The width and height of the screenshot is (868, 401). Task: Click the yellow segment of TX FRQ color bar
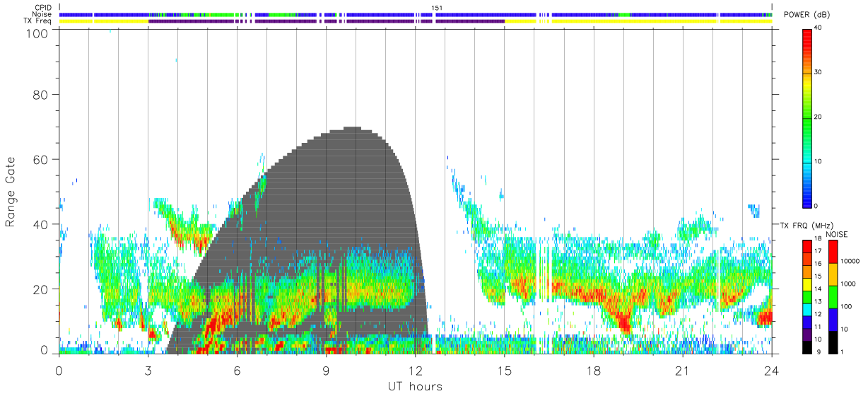(x=807, y=285)
